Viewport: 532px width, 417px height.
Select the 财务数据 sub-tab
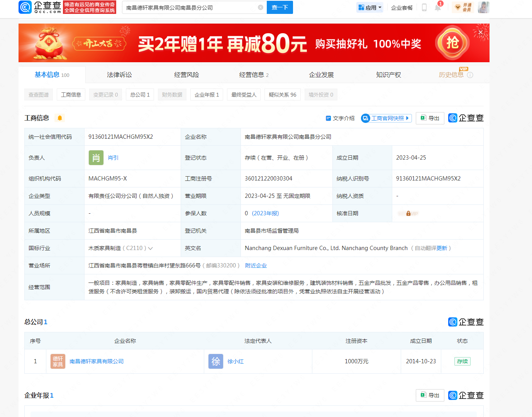[x=172, y=95]
